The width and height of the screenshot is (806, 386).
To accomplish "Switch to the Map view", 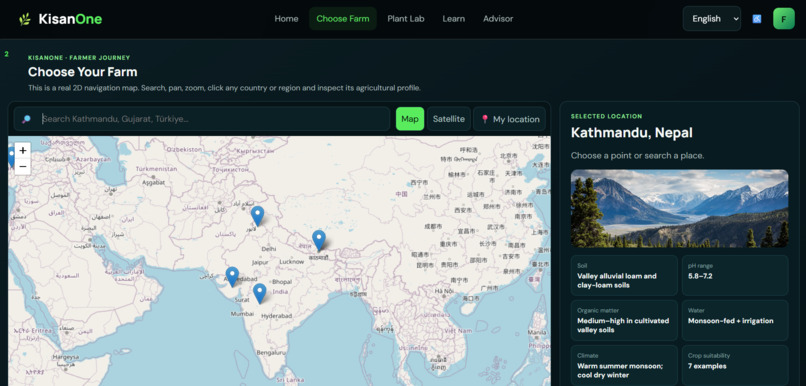I will [x=410, y=119].
